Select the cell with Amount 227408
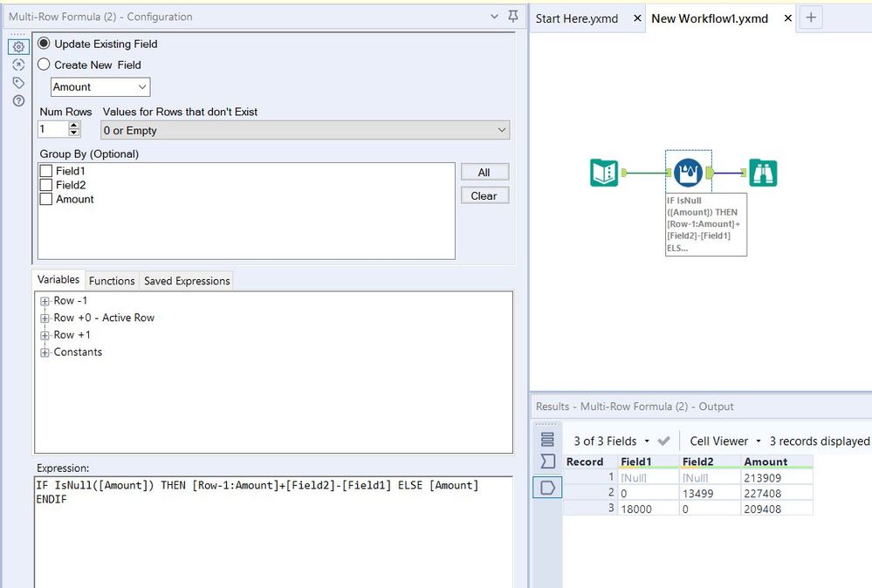872x588 pixels. pyautogui.click(x=777, y=493)
